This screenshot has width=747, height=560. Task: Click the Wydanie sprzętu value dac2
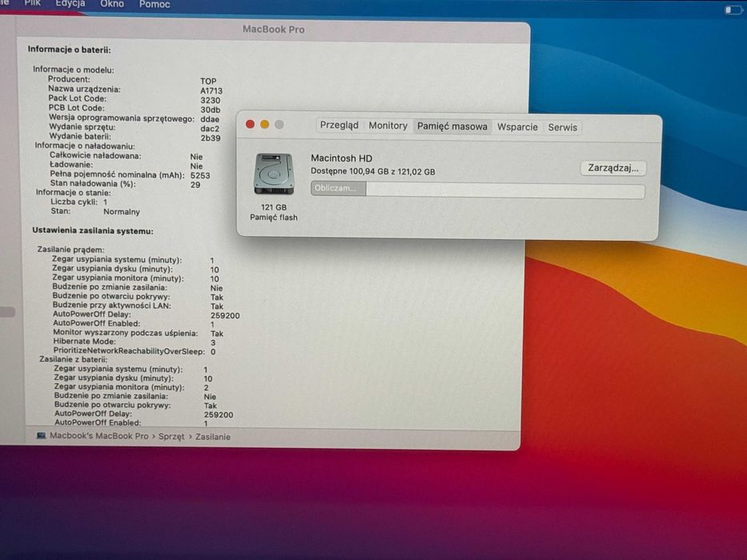point(210,129)
